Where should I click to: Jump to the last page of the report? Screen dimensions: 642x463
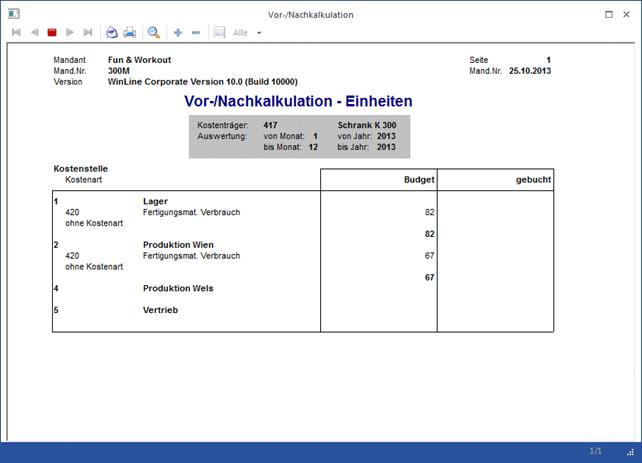(88, 32)
